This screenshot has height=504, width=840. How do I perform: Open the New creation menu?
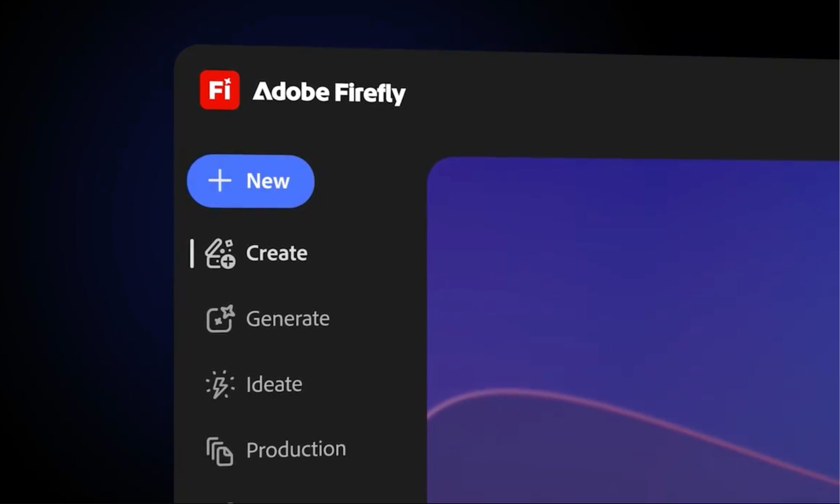click(251, 181)
